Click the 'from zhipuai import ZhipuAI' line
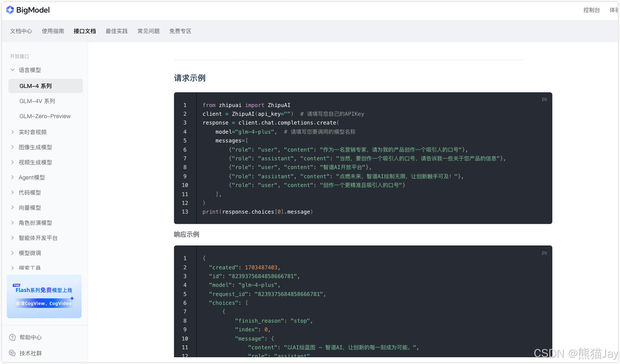620x364 pixels. point(247,105)
